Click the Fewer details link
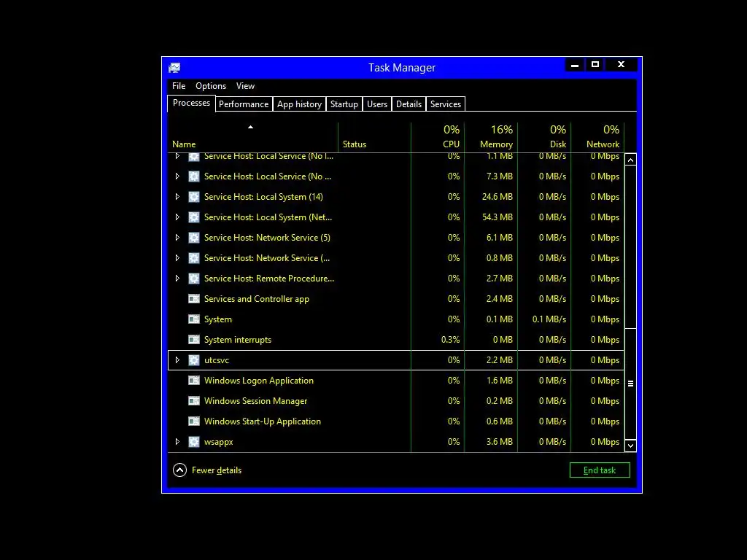747x560 pixels. (217, 470)
